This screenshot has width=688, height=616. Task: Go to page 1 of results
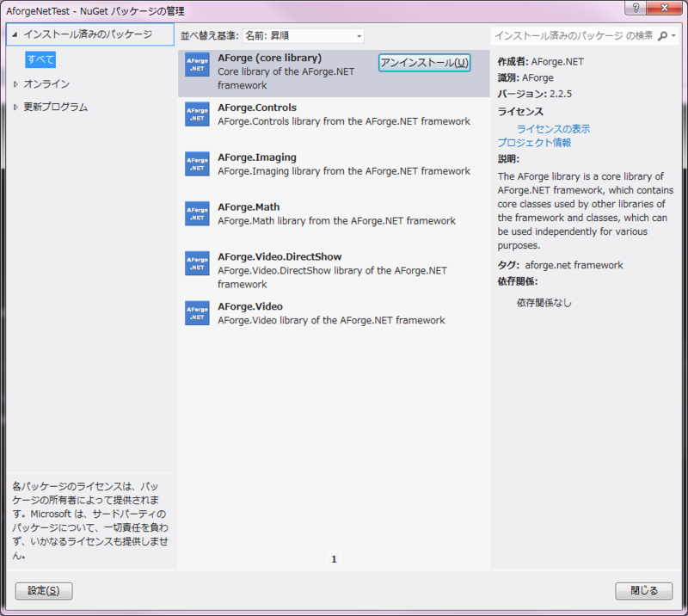click(334, 559)
